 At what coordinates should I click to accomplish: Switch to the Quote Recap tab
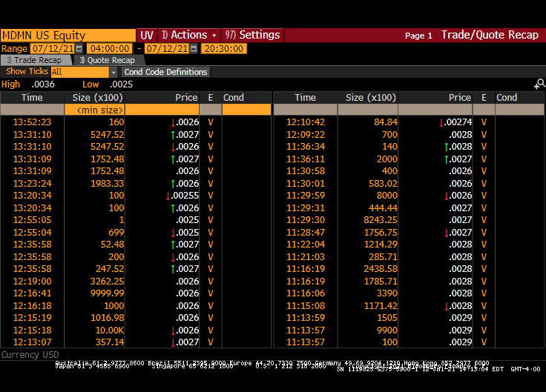[x=108, y=60]
